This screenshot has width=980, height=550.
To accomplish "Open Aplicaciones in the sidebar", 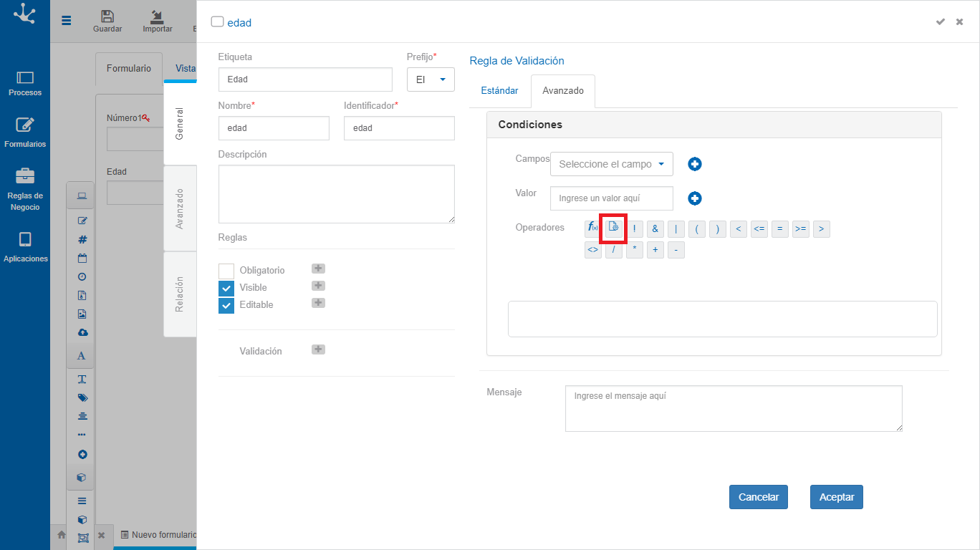I will (x=25, y=248).
